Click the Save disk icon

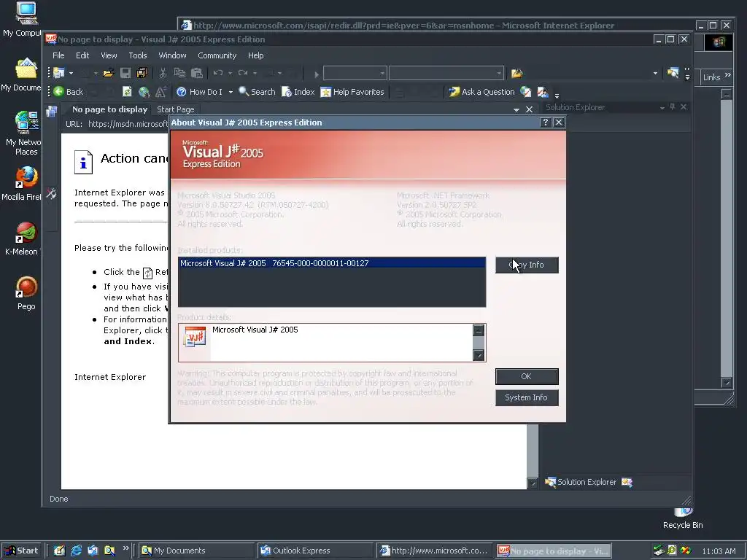click(x=125, y=73)
